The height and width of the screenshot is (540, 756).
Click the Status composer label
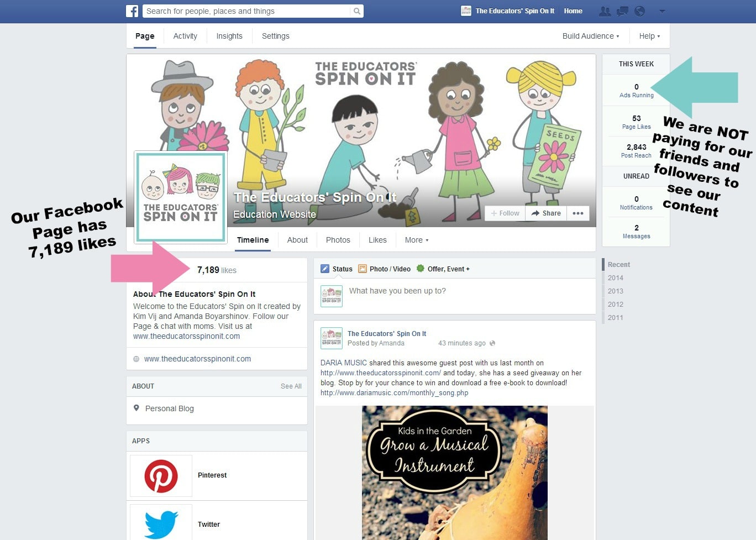click(342, 269)
